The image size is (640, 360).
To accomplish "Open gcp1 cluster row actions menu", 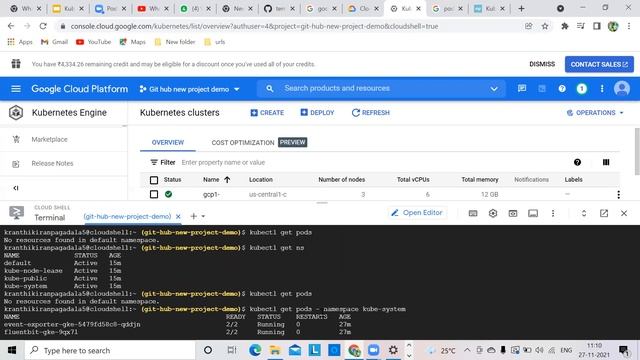I will tap(618, 195).
